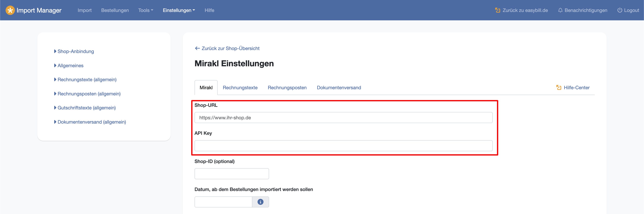The width and height of the screenshot is (644, 214).
Task: Open the Rechnungstexte tab
Action: click(x=240, y=88)
